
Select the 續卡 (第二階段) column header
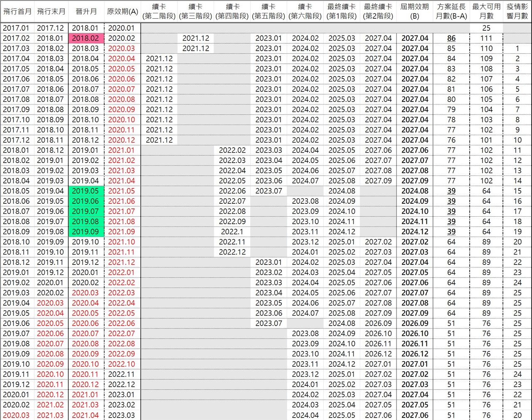tap(159, 11)
